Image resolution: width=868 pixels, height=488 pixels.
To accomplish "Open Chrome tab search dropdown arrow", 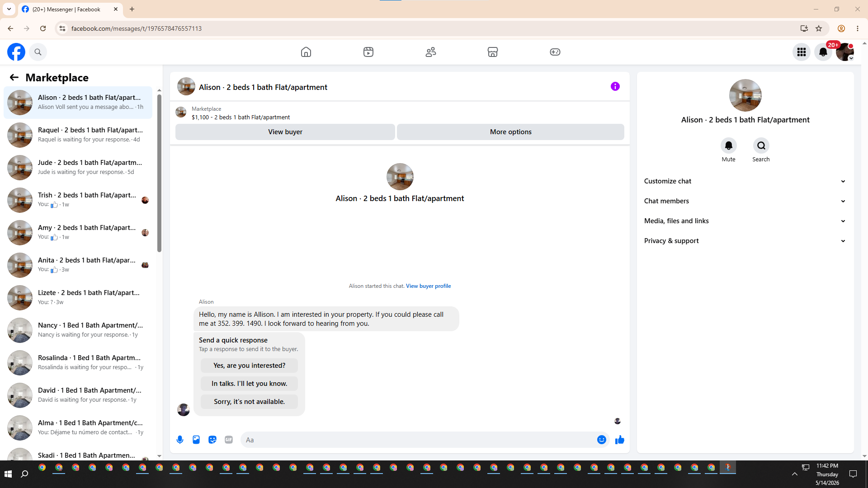I will coord(9,9).
